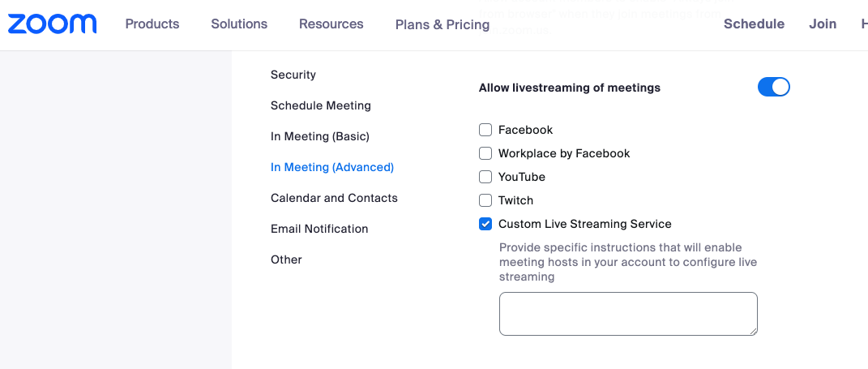
Task: Disable Allow livestreaming of meetings toggle
Action: [773, 87]
